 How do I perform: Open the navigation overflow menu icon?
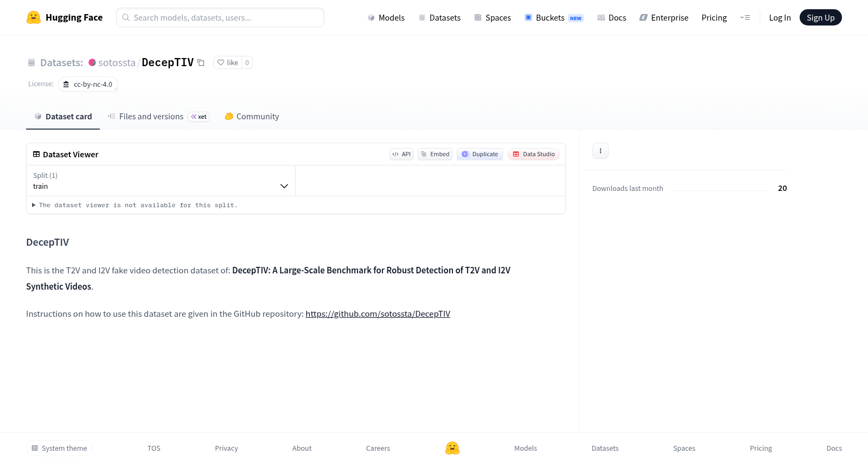745,17
